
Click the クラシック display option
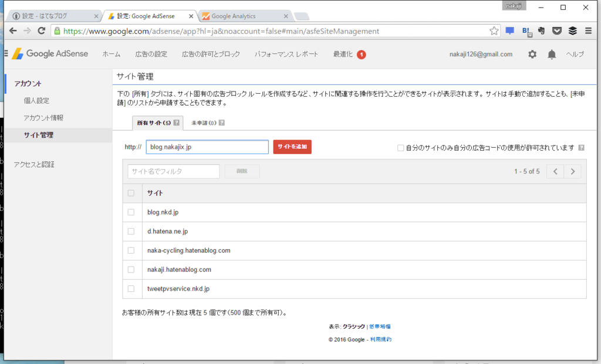coord(353,326)
